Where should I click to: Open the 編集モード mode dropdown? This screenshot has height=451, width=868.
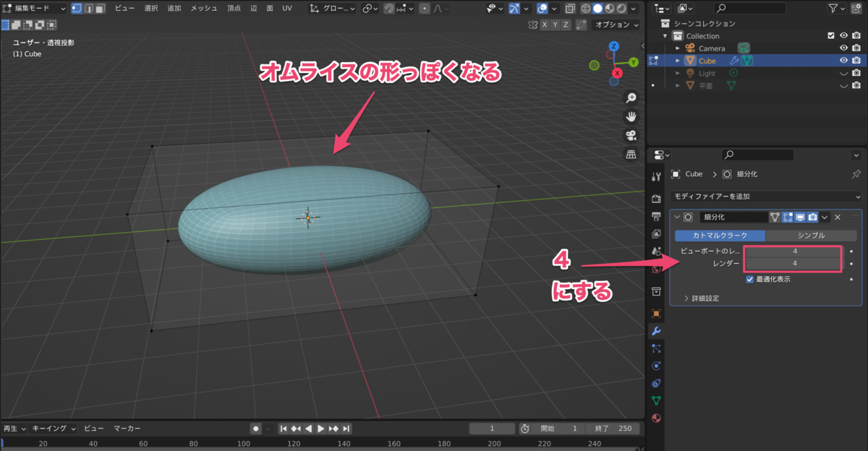(x=34, y=9)
